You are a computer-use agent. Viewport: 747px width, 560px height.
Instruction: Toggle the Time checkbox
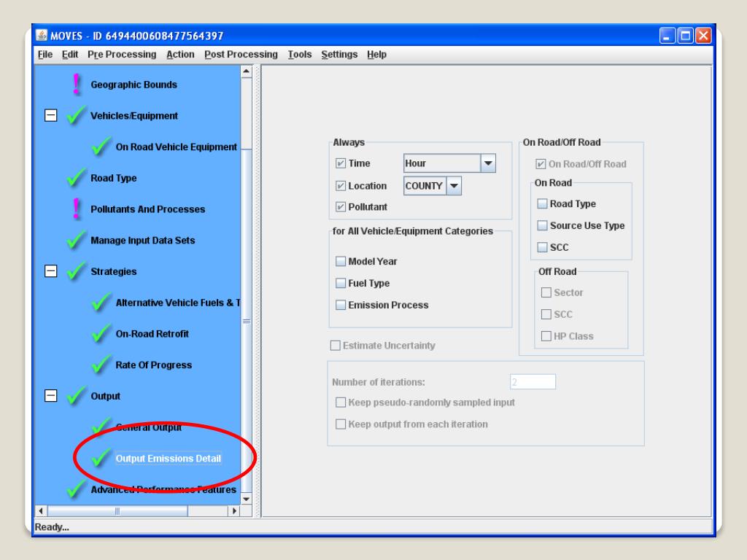(x=341, y=163)
